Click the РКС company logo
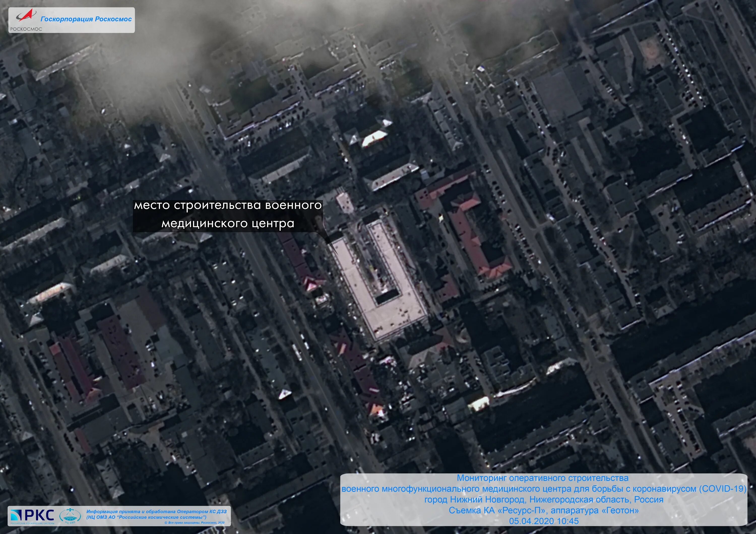This screenshot has width=756, height=534. click(x=33, y=516)
